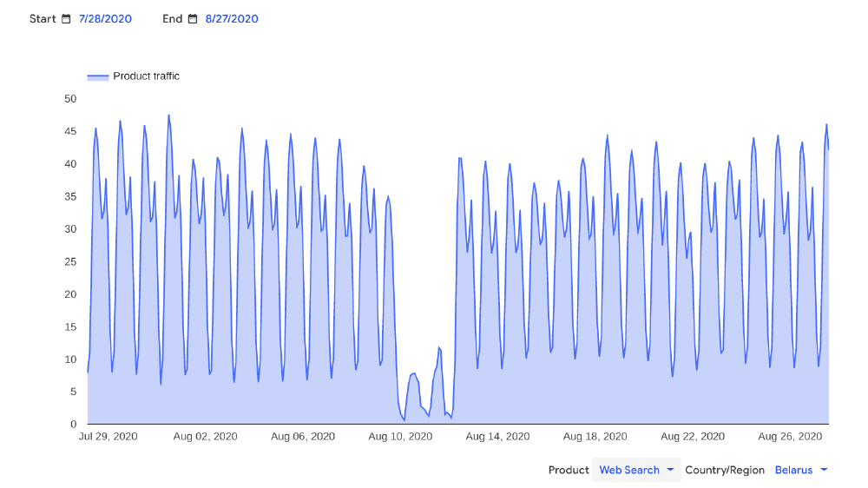This screenshot has height=488, width=868.
Task: Open the Web Search product selector
Action: click(629, 470)
